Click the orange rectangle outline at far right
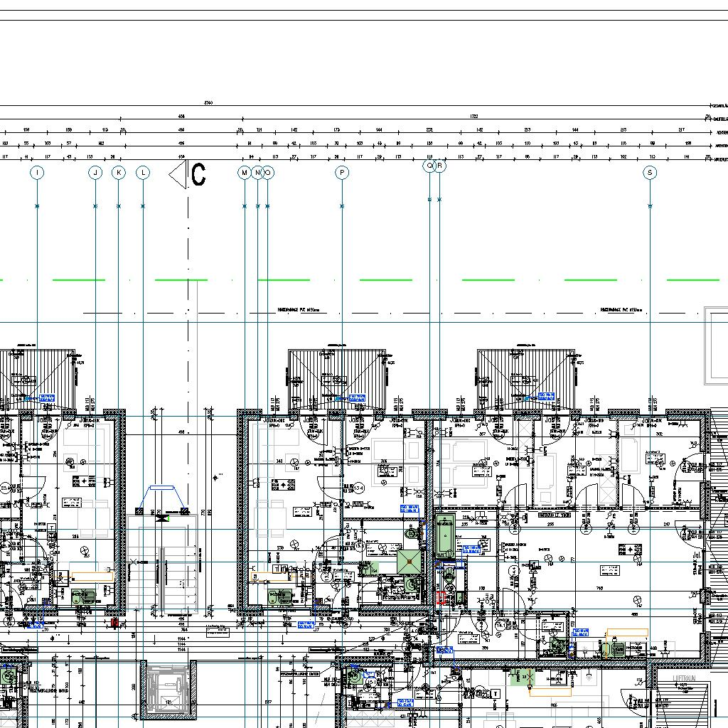The width and height of the screenshot is (728, 728). [x=626, y=633]
